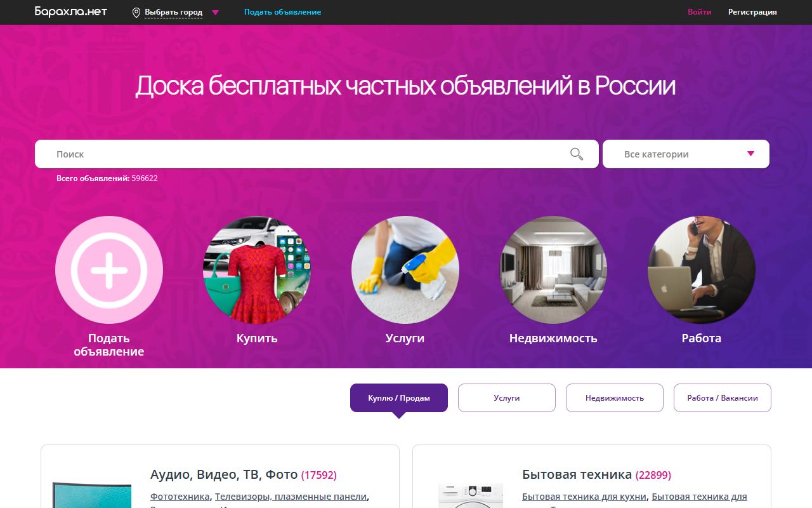The image size is (812, 508).
Task: Expand the pink arrow next to city
Action: point(215,13)
